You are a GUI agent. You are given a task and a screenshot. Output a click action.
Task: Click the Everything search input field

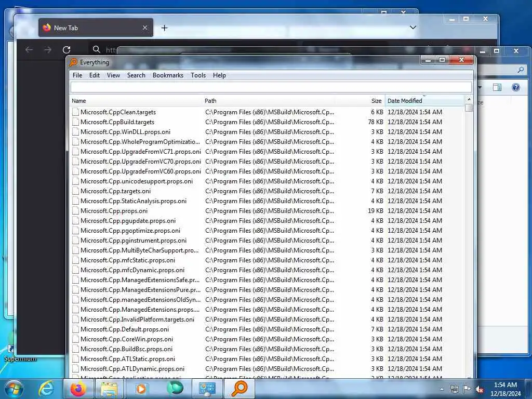tap(271, 87)
